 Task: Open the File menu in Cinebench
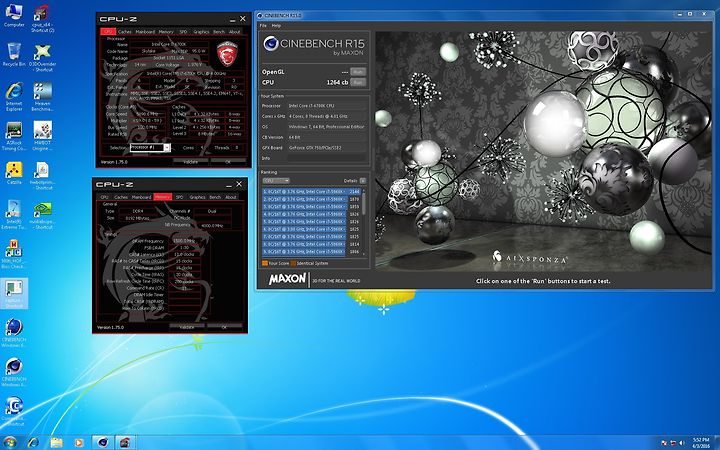click(x=263, y=26)
